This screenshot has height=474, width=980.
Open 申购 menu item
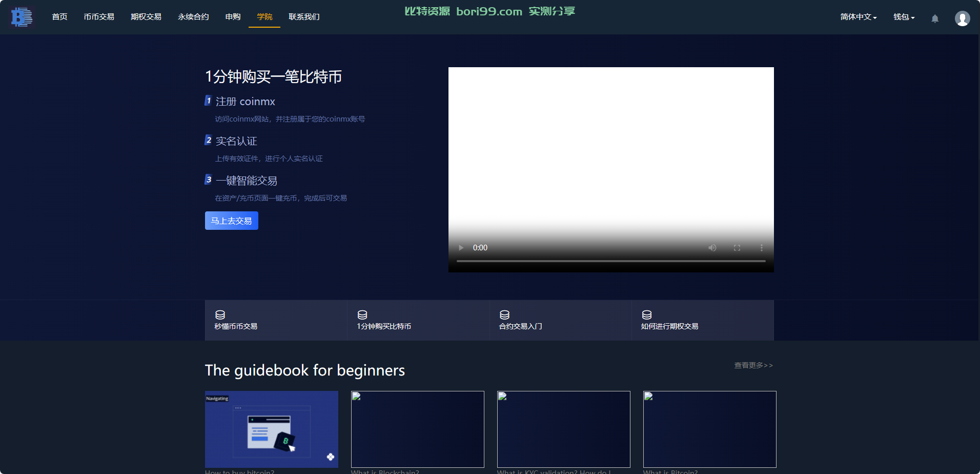233,17
